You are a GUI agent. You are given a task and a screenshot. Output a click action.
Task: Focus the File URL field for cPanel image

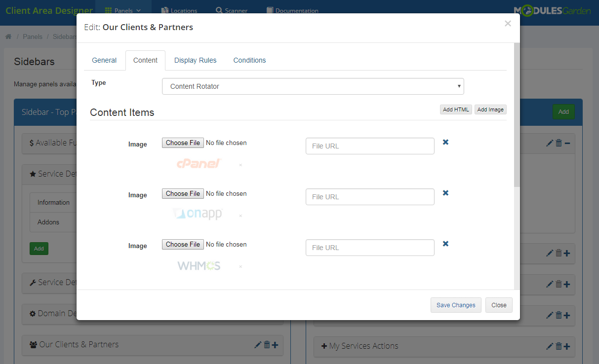click(370, 146)
